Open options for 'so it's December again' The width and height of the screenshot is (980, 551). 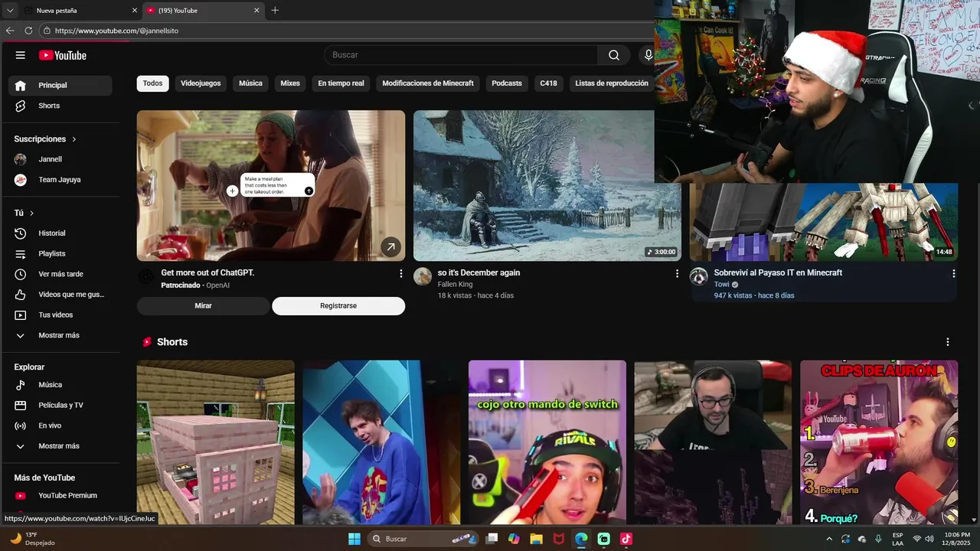click(677, 273)
